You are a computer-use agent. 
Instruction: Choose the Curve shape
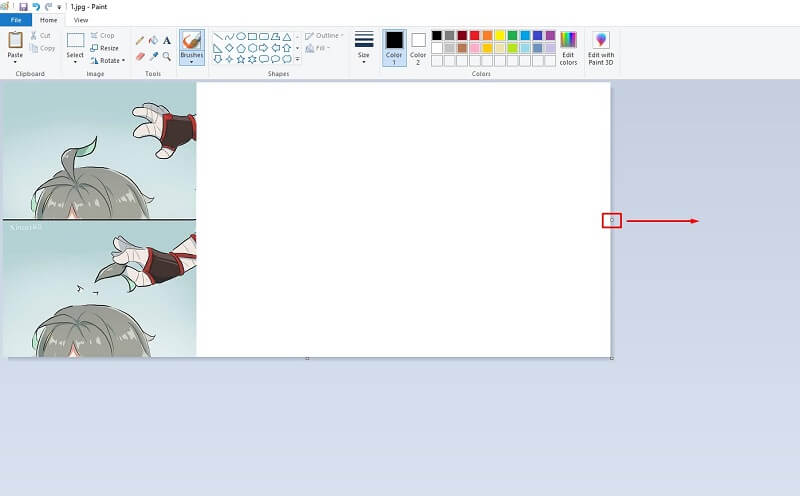point(229,36)
